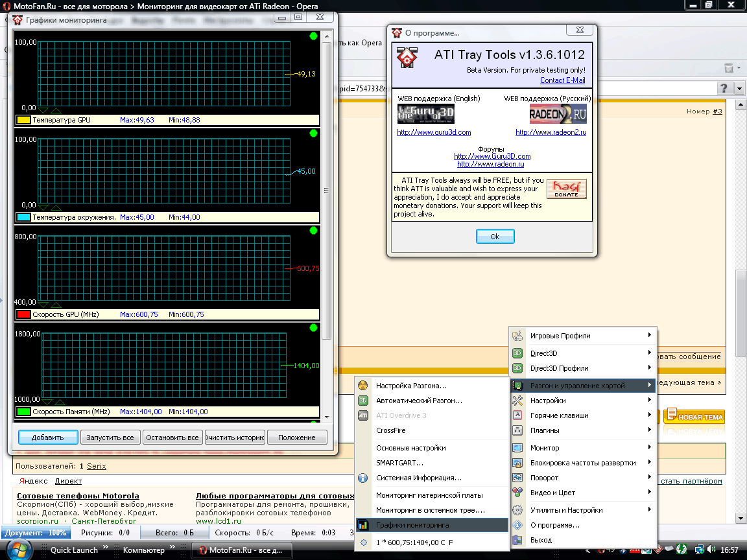Click the Плагины menu icon

tap(517, 430)
